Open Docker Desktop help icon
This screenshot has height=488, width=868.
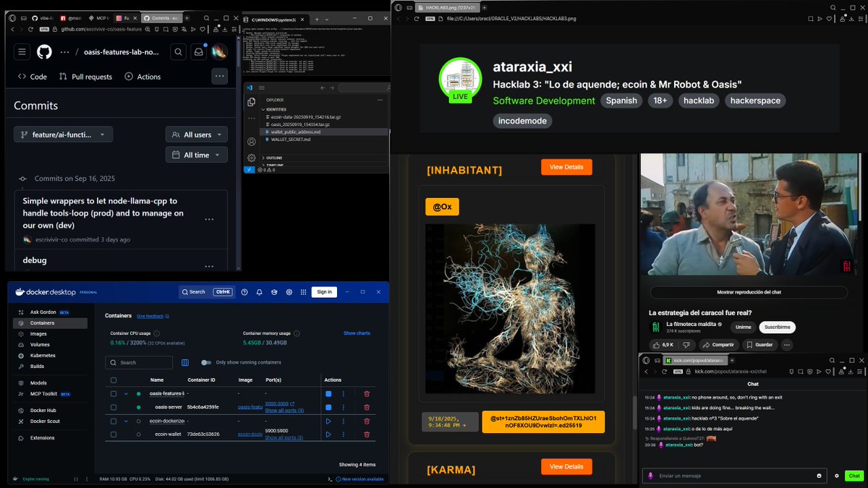[244, 292]
